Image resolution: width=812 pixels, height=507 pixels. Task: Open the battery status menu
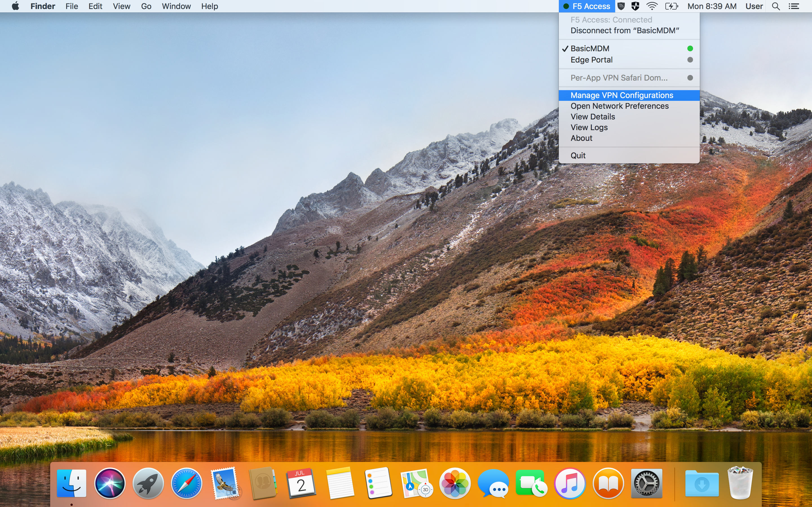671,6
